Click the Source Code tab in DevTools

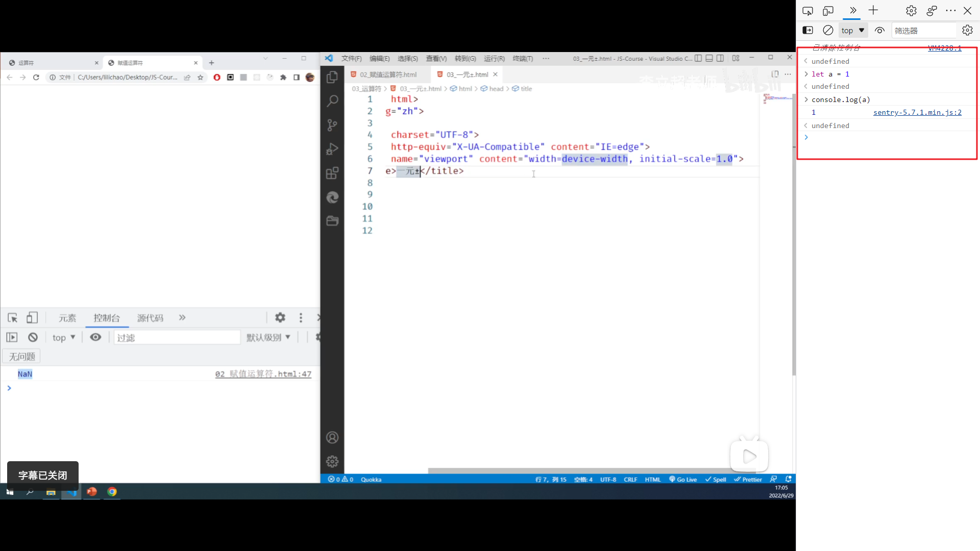click(x=150, y=317)
